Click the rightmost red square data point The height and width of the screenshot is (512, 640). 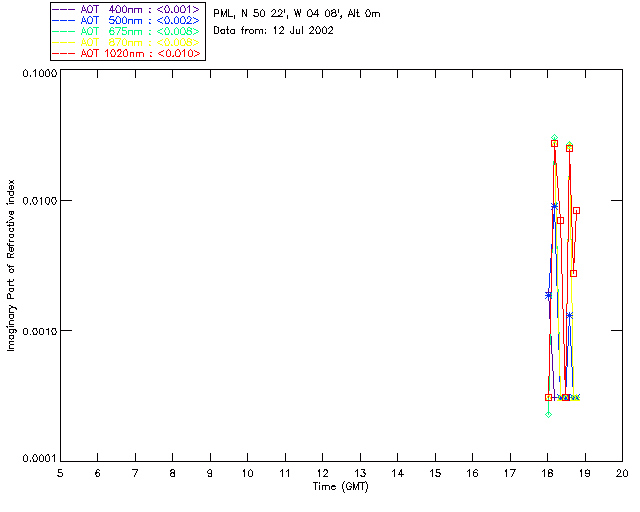(577, 211)
